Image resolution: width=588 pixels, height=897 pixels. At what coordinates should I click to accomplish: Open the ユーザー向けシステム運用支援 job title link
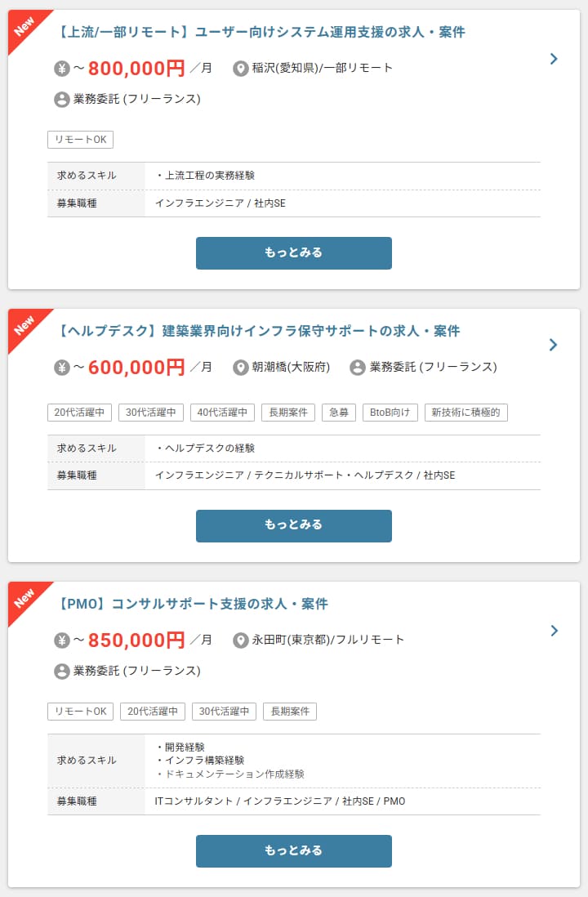261,32
